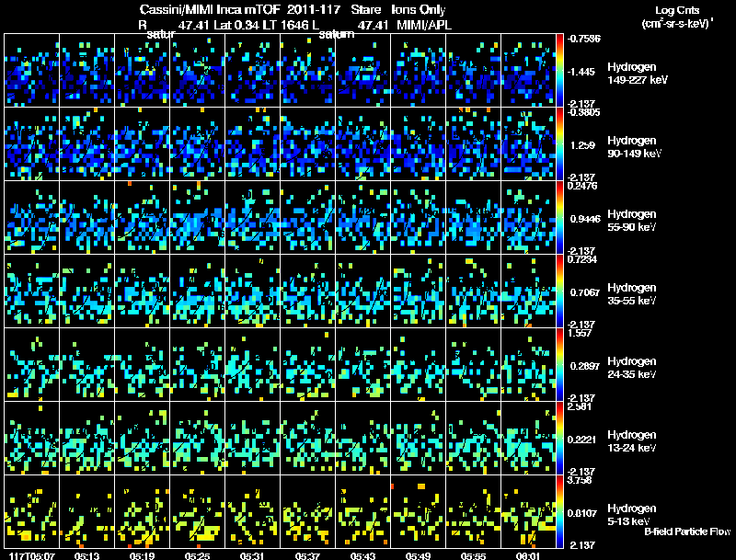The width and height of the screenshot is (736, 560).
Task: Click the color bar beside Hydrogen 90-149 keV
Action: pyautogui.click(x=559, y=144)
